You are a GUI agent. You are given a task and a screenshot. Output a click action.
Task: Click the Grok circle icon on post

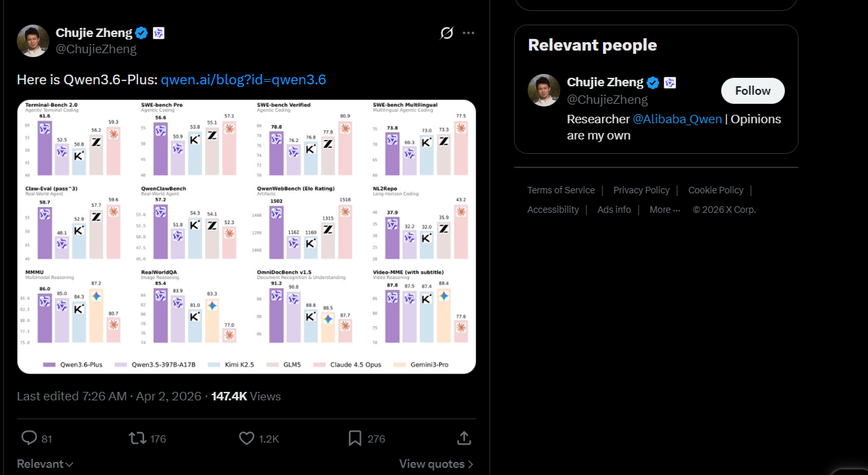pyautogui.click(x=447, y=33)
